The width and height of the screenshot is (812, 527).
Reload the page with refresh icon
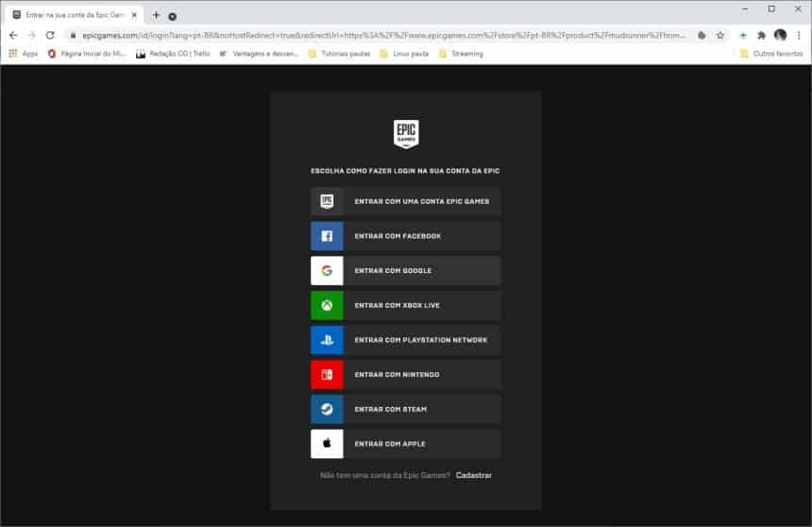coord(50,35)
